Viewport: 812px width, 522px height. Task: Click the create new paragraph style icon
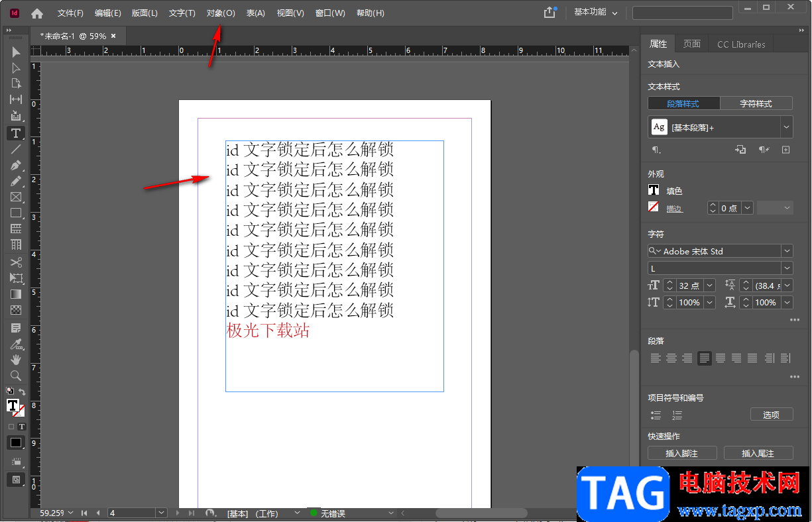(x=785, y=150)
